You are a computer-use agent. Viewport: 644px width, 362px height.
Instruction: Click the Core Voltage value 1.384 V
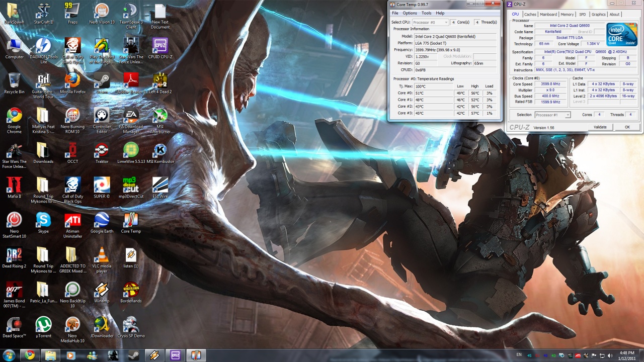593,44
